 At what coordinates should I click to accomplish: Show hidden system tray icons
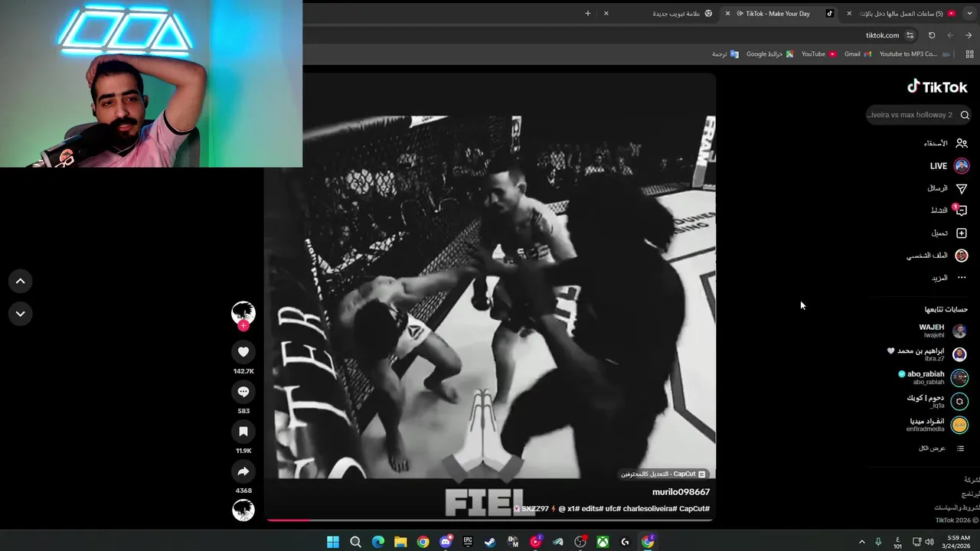[861, 542]
